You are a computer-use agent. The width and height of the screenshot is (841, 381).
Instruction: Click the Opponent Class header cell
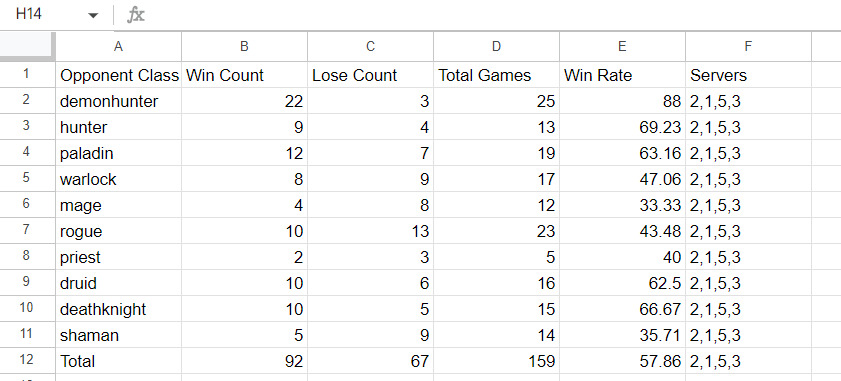tap(119, 75)
